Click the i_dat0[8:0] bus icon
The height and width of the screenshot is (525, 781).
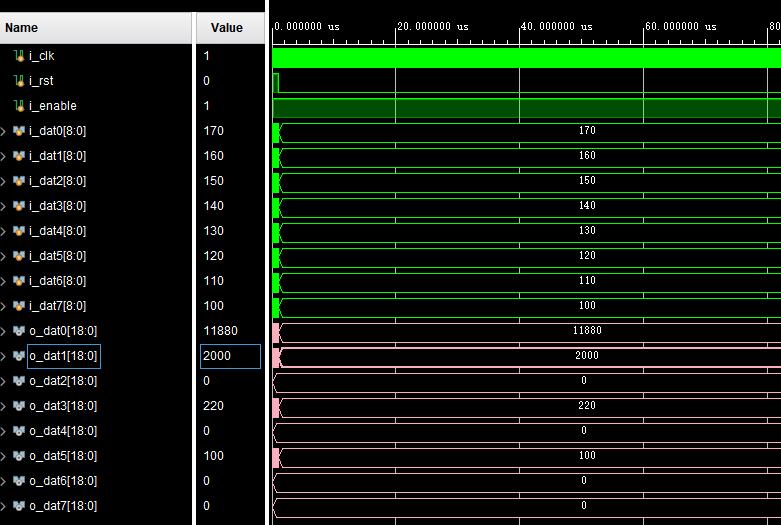[19, 131]
